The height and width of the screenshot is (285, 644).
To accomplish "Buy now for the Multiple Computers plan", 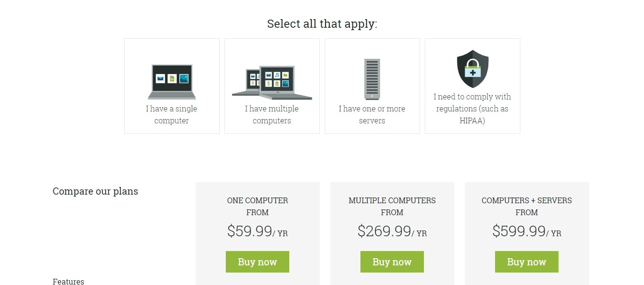I will [x=392, y=262].
